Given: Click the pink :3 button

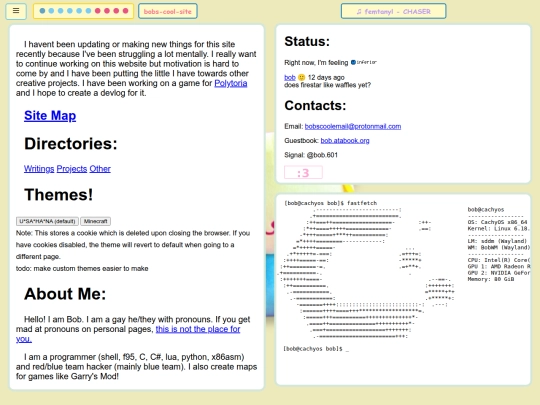Looking at the screenshot, I should click(303, 173).
